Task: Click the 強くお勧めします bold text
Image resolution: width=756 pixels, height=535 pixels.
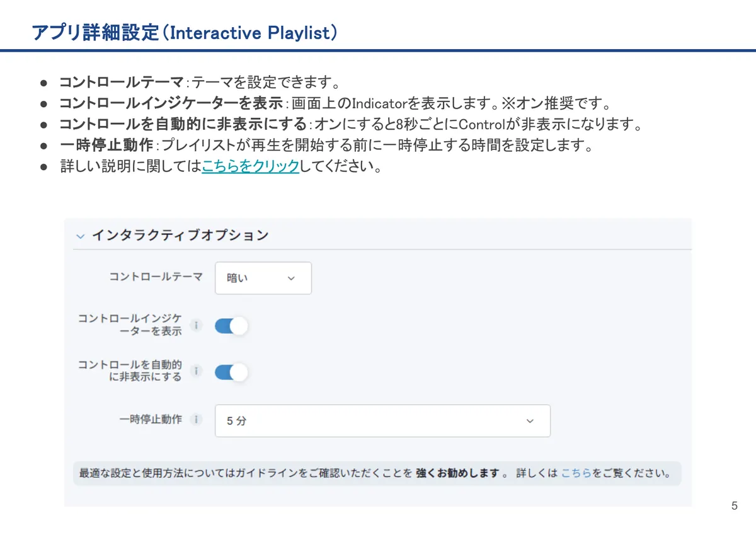Action: click(x=458, y=473)
